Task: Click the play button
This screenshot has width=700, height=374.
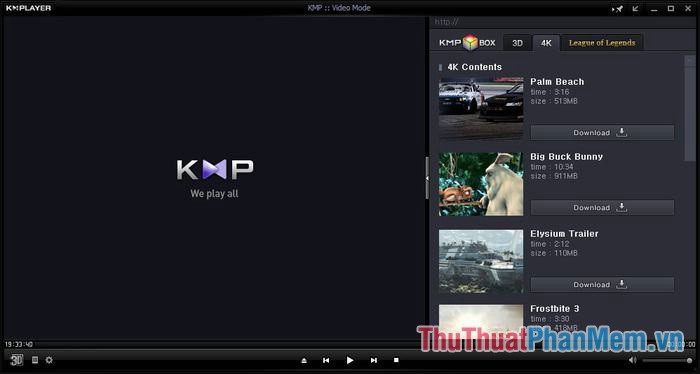Action: pos(350,360)
